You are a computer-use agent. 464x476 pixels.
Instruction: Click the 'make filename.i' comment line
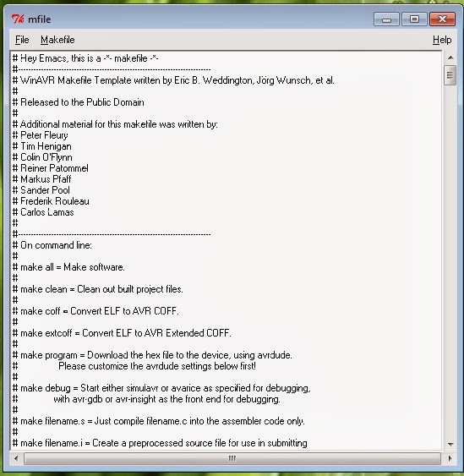point(160,443)
